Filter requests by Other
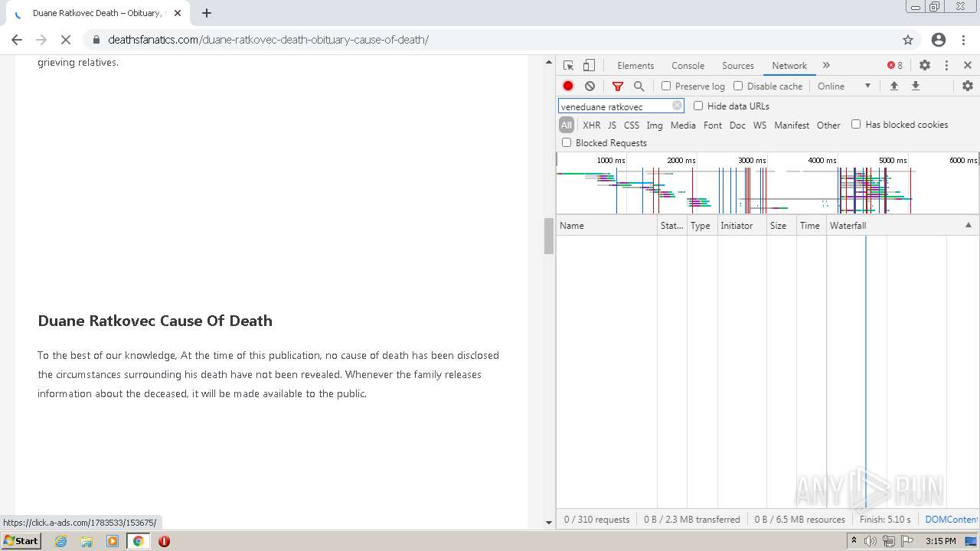 click(x=828, y=125)
